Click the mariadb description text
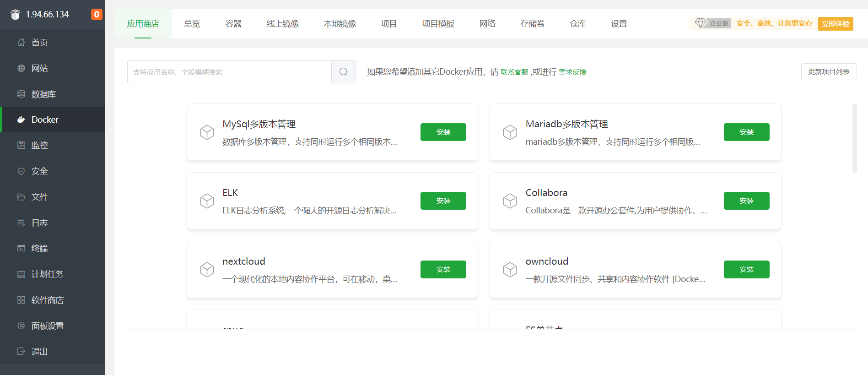This screenshot has height=375, width=868. click(x=613, y=142)
